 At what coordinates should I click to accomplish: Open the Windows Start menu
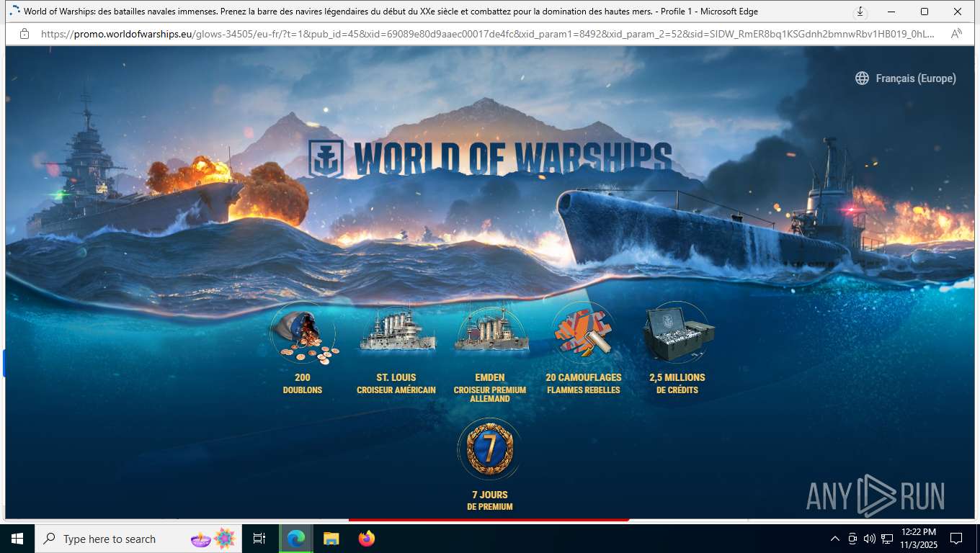(x=17, y=539)
